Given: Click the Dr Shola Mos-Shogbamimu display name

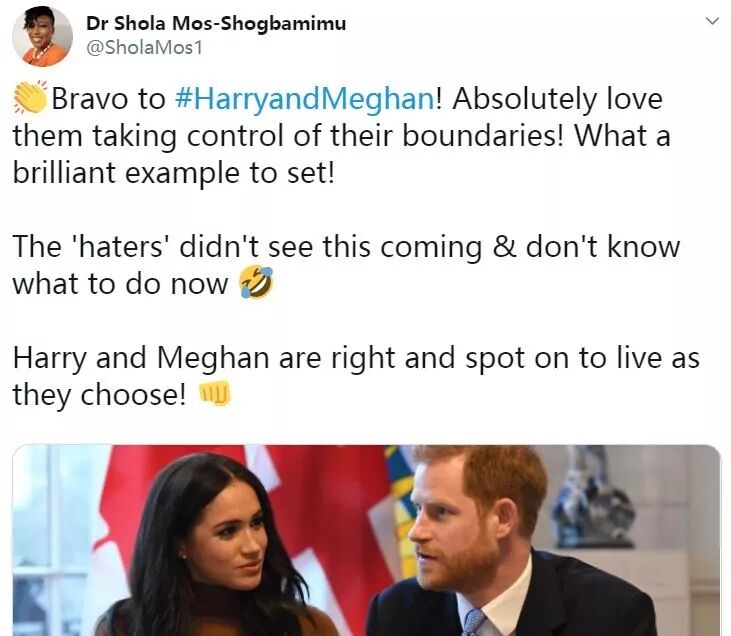Looking at the screenshot, I should tap(216, 23).
